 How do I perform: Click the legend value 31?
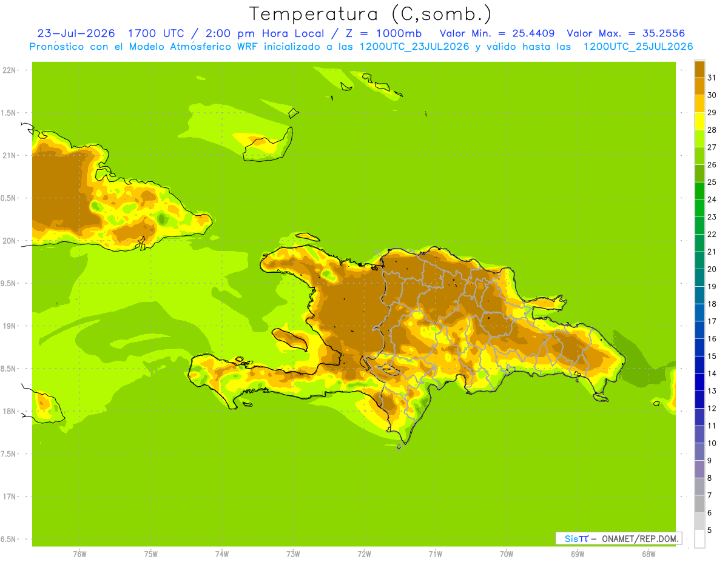(x=712, y=78)
